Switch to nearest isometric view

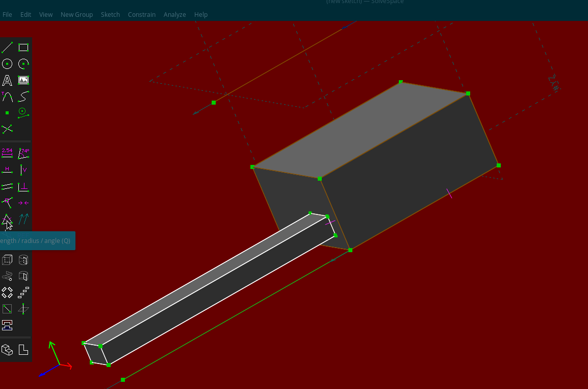(x=7, y=350)
